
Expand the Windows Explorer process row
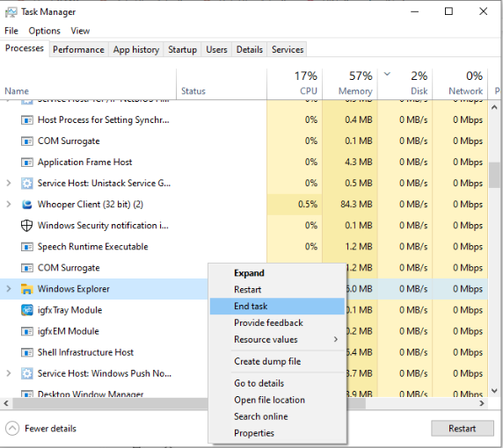(x=9, y=289)
